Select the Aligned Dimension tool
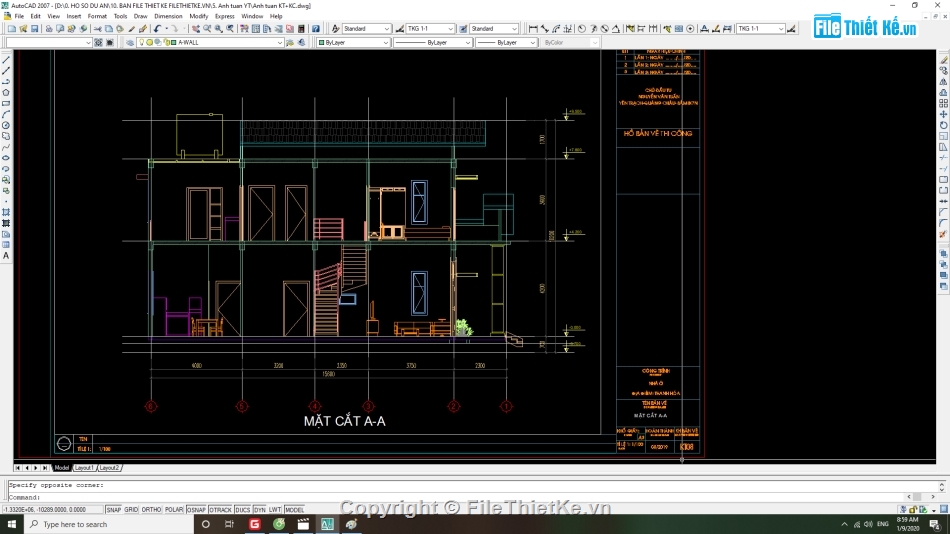The width and height of the screenshot is (950, 534). tap(545, 28)
